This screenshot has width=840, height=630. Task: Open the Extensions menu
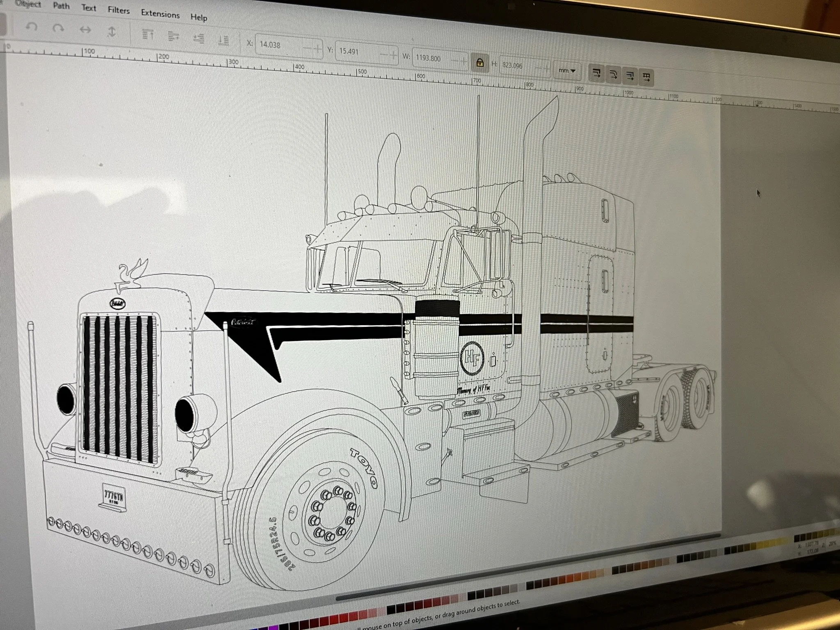pyautogui.click(x=160, y=14)
